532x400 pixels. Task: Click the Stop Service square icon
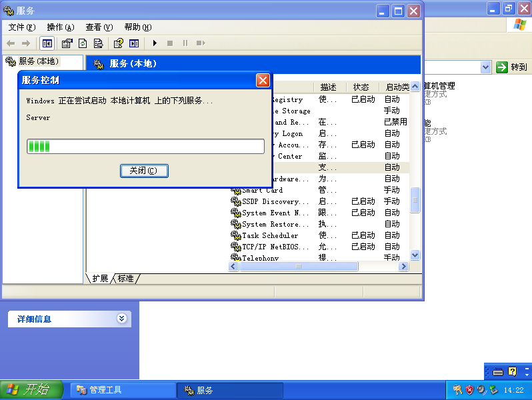click(170, 43)
